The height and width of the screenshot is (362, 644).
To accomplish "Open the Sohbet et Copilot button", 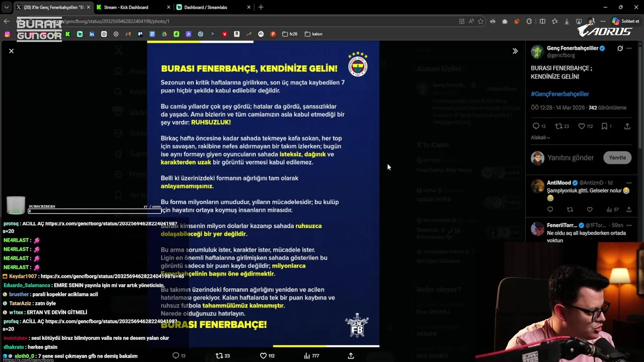I will (x=625, y=21).
